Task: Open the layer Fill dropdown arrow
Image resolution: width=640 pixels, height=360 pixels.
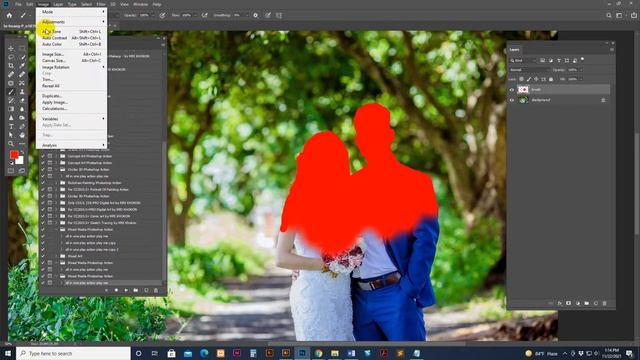Action: 581,79
